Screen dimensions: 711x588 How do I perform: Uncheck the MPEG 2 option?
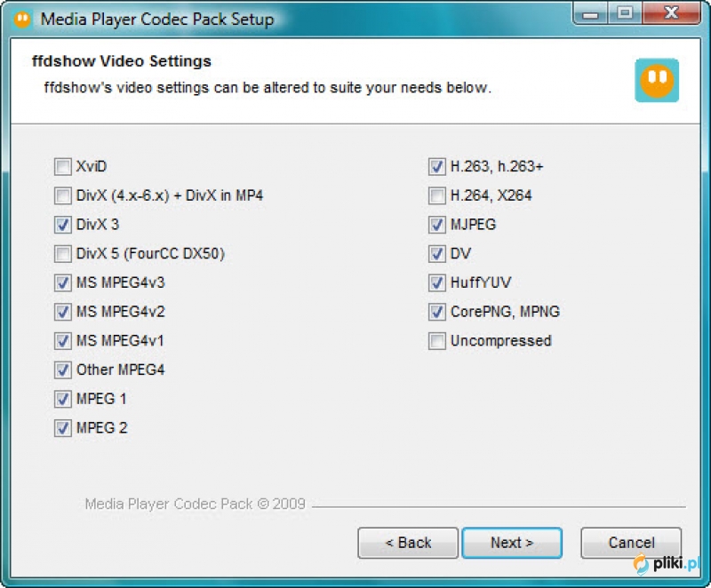pyautogui.click(x=62, y=428)
